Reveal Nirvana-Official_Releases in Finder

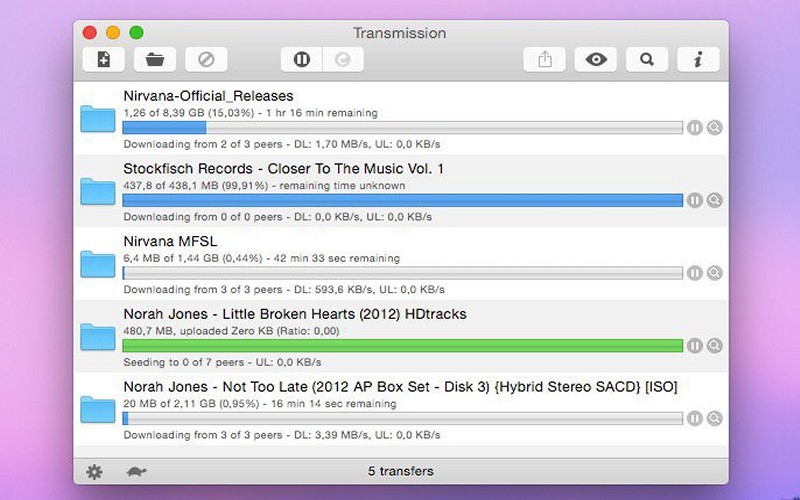[715, 128]
